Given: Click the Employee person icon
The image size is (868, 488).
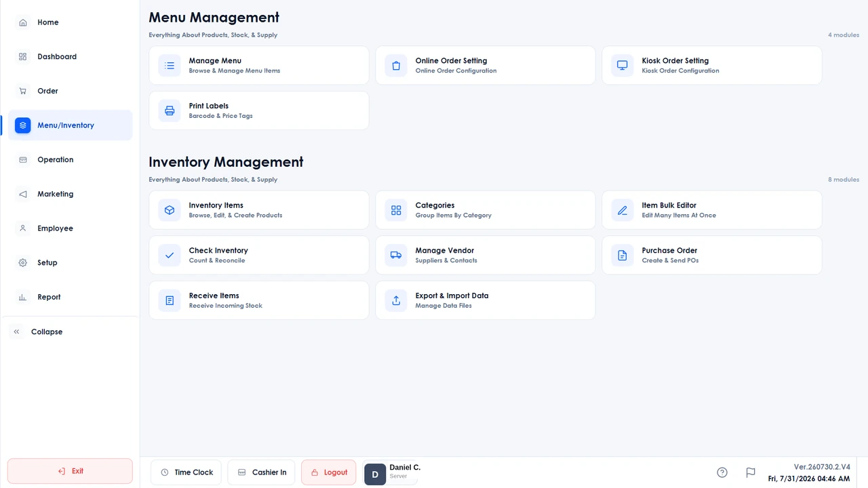Looking at the screenshot, I should point(23,228).
